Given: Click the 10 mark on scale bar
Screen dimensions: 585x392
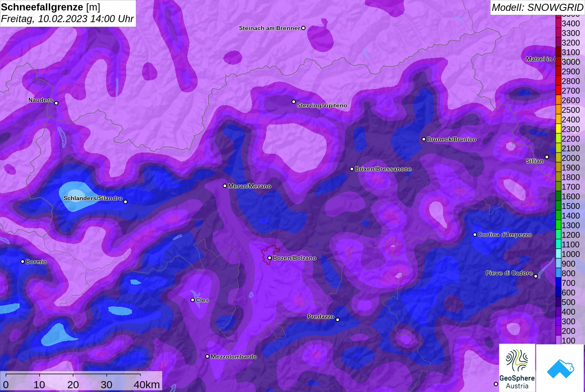Looking at the screenshot, I should [x=39, y=384].
